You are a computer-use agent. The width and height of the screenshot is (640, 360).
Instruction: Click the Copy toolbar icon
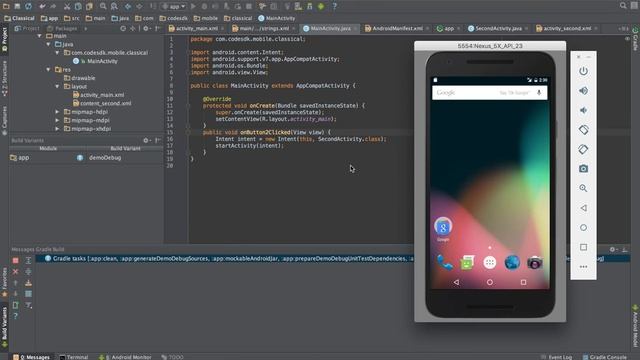pyautogui.click(x=78, y=7)
